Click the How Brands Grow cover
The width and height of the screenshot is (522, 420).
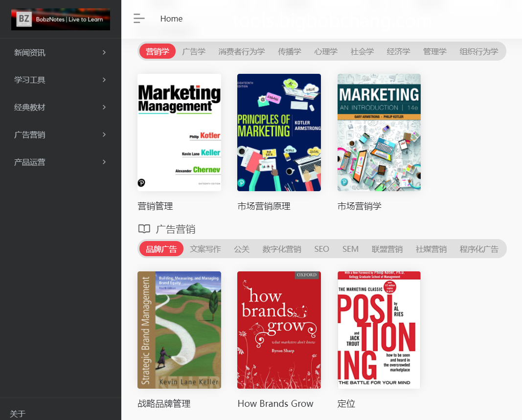279,330
